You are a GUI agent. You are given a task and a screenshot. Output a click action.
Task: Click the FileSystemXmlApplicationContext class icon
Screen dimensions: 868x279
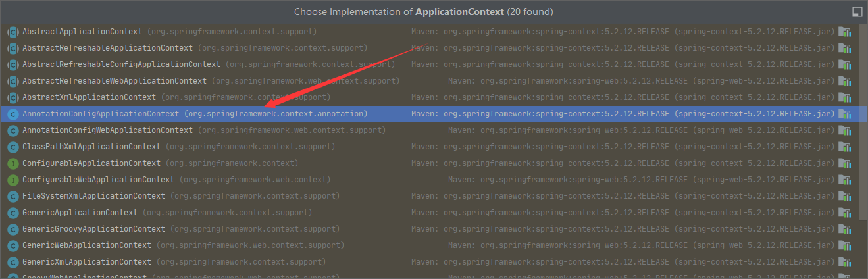(13, 196)
